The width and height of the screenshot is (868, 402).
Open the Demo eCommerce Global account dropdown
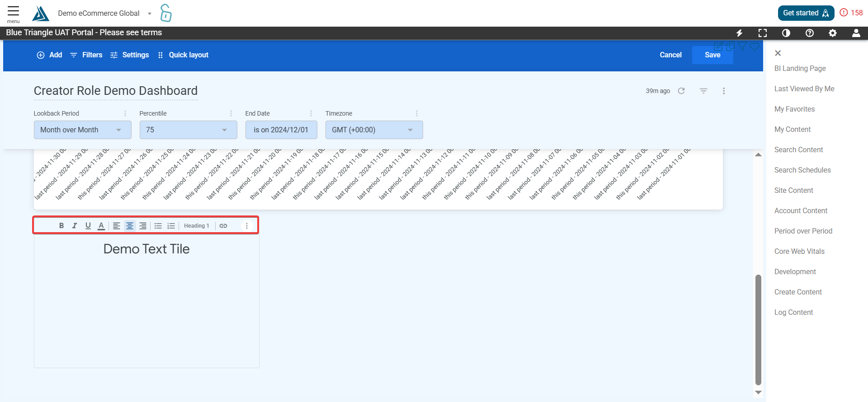point(105,14)
